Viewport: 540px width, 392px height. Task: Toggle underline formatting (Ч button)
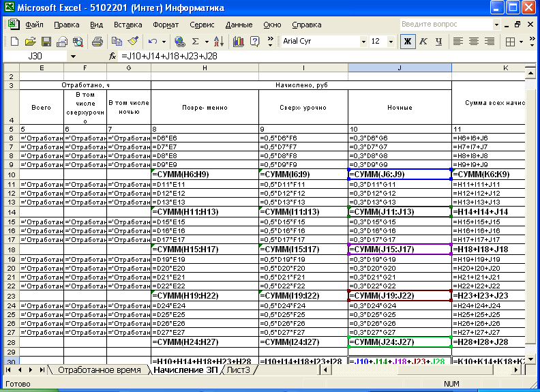click(440, 42)
